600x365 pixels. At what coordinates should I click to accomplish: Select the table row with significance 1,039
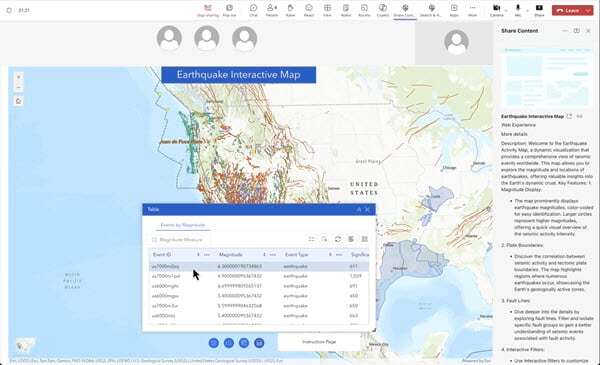[x=259, y=276]
